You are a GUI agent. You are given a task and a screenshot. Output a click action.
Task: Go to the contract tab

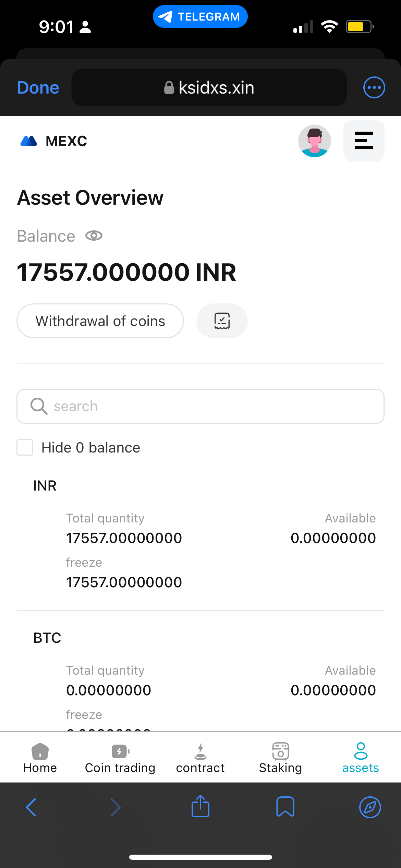[x=200, y=758]
